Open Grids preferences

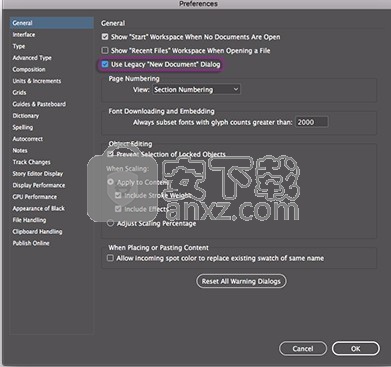pos(19,93)
